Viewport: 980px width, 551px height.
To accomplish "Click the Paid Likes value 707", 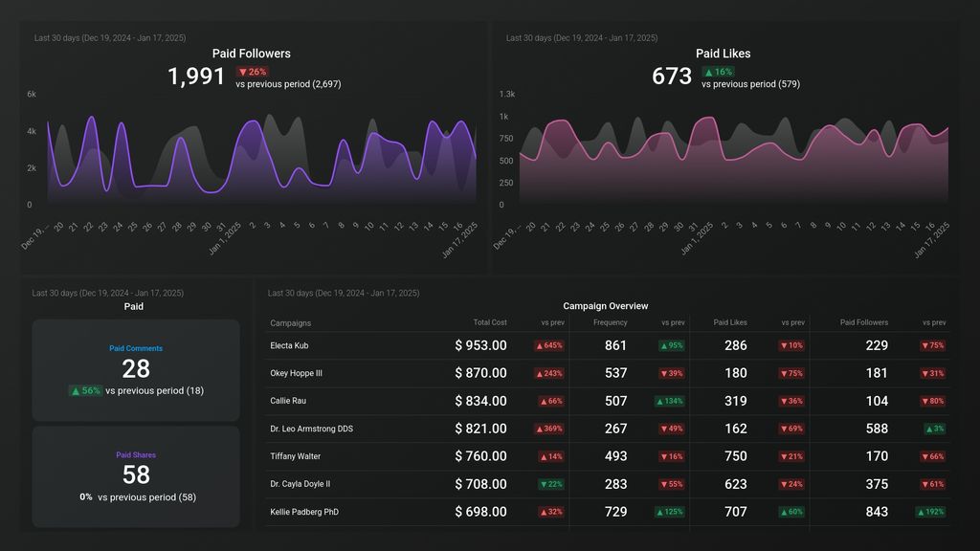I will 736,512.
